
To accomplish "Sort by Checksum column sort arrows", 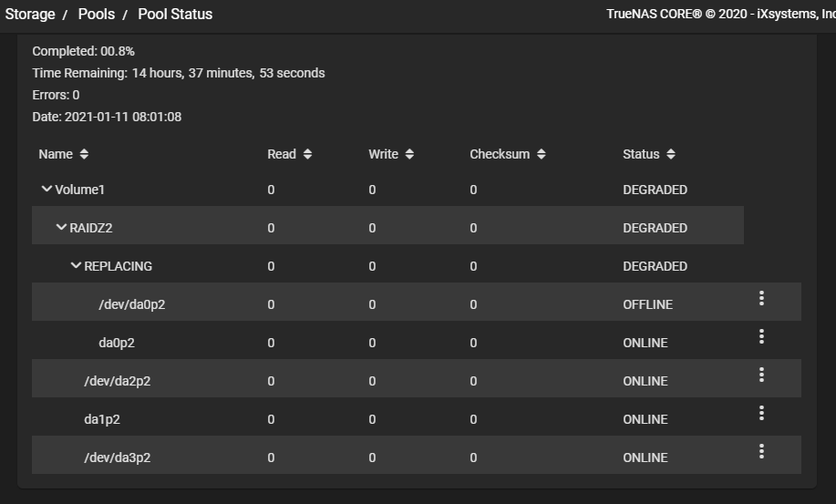I will pos(541,154).
